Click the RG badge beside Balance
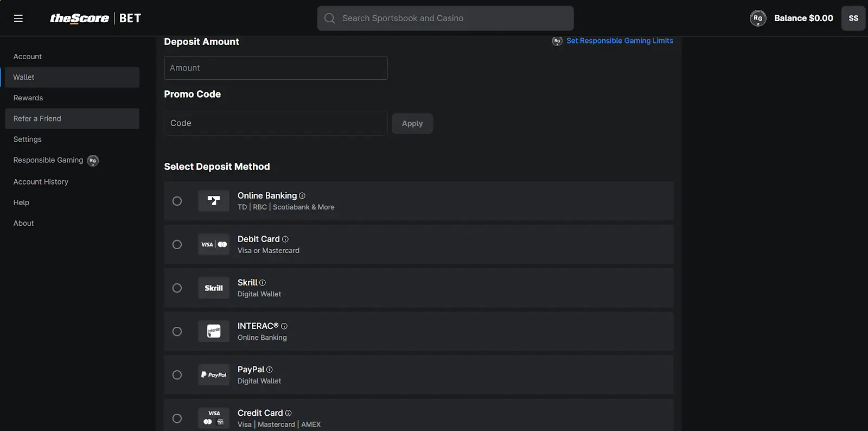 click(757, 18)
